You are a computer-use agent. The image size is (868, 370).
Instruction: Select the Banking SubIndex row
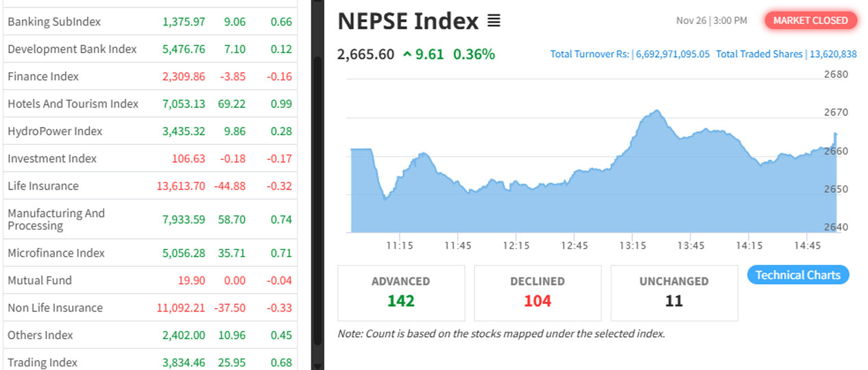click(54, 22)
